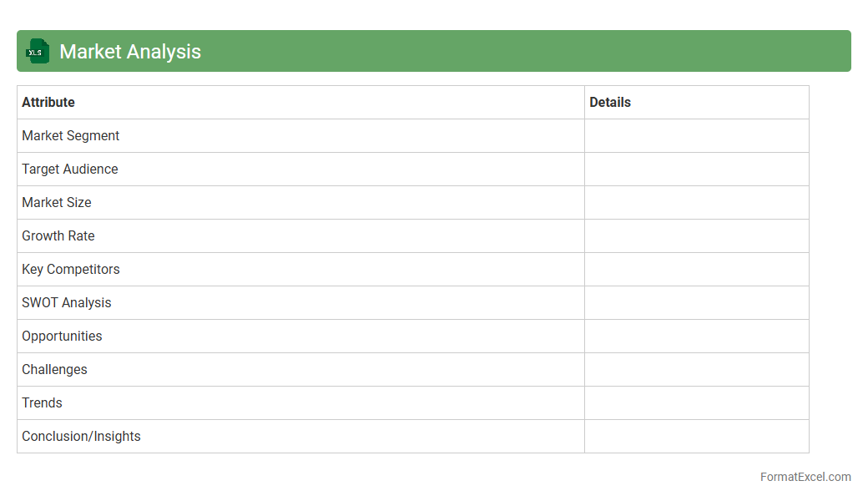The image size is (868, 501).
Task: Select the Challenges row label
Action: [x=54, y=369]
